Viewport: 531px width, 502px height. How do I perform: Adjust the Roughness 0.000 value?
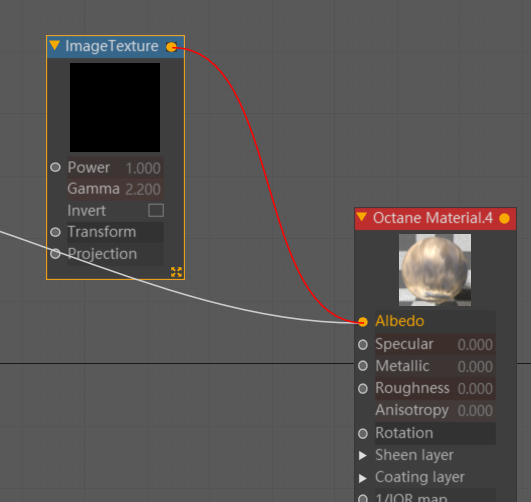[435, 388]
